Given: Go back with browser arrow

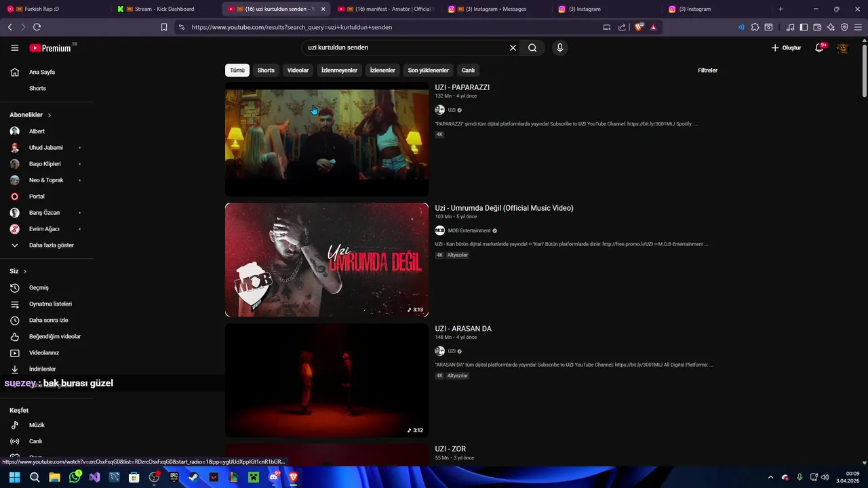Looking at the screenshot, I should click(9, 27).
